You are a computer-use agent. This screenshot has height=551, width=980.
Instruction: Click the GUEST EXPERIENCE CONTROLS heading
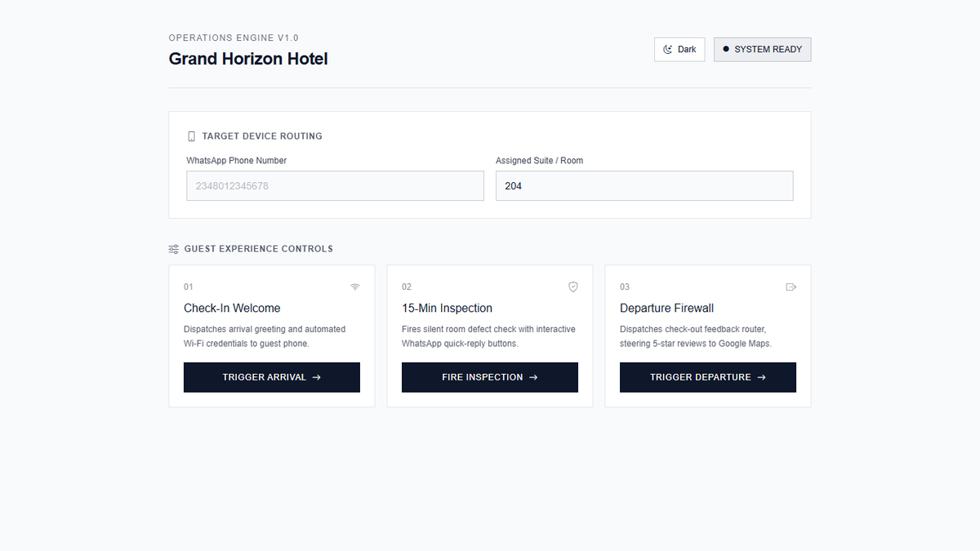pyautogui.click(x=259, y=249)
